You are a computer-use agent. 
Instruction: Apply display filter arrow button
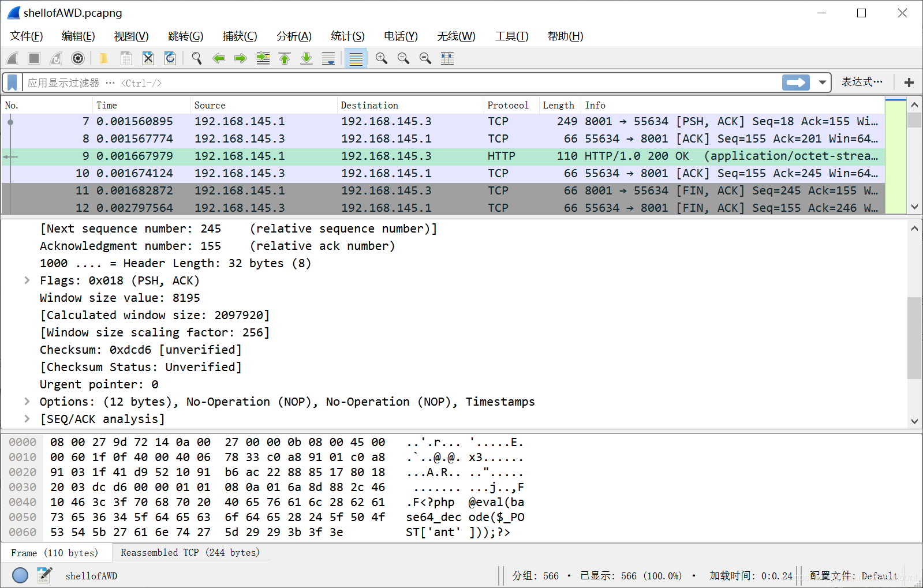tap(796, 83)
